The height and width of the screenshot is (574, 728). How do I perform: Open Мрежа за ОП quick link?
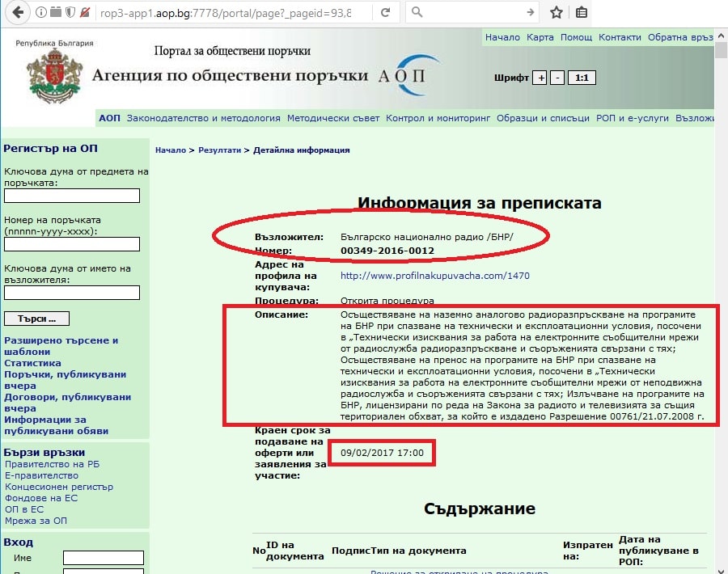tap(36, 521)
